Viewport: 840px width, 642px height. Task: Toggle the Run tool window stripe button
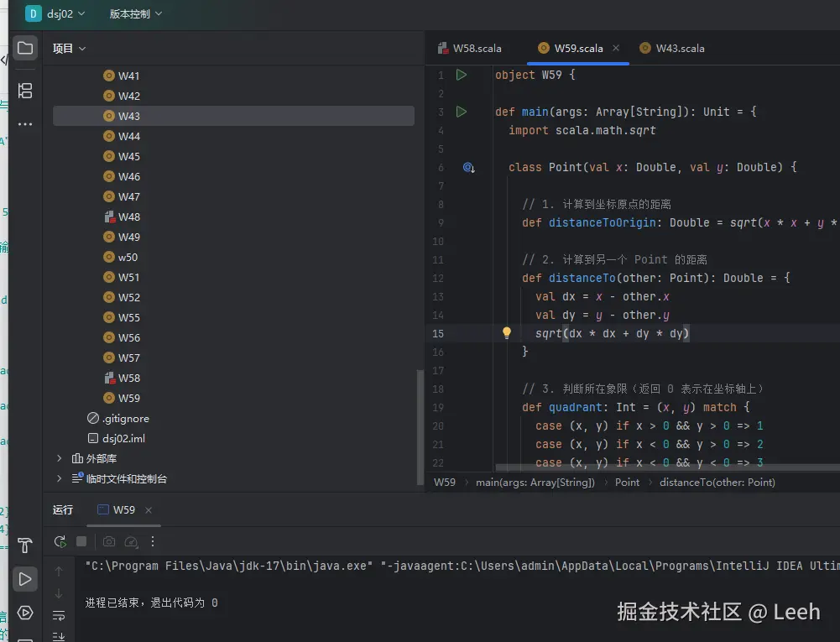(25, 579)
